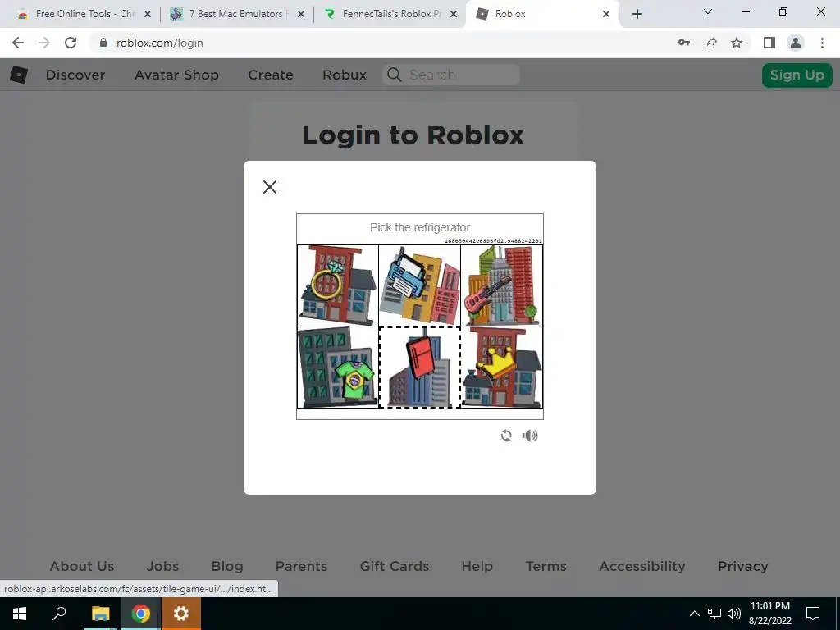Open the Chrome three-dot menu
Screen dimensions: 840x630
point(822,43)
